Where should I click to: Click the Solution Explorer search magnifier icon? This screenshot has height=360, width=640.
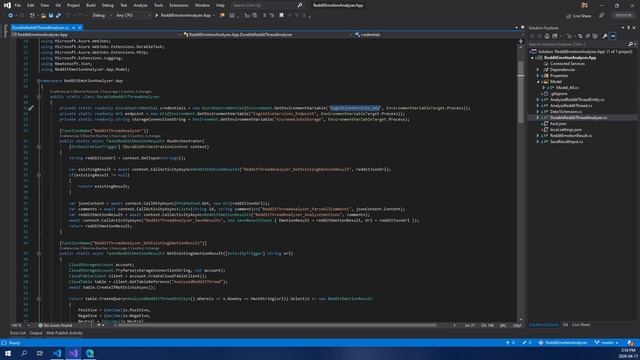pos(631,44)
